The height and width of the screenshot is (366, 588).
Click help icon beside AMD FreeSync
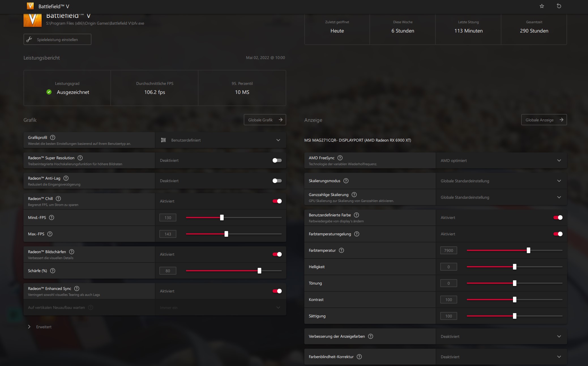tap(340, 158)
